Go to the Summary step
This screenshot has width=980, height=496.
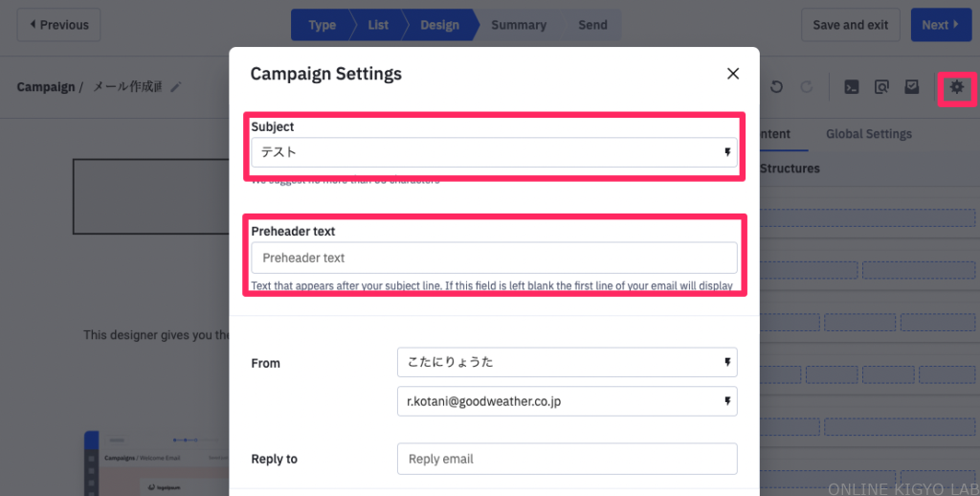tap(518, 25)
